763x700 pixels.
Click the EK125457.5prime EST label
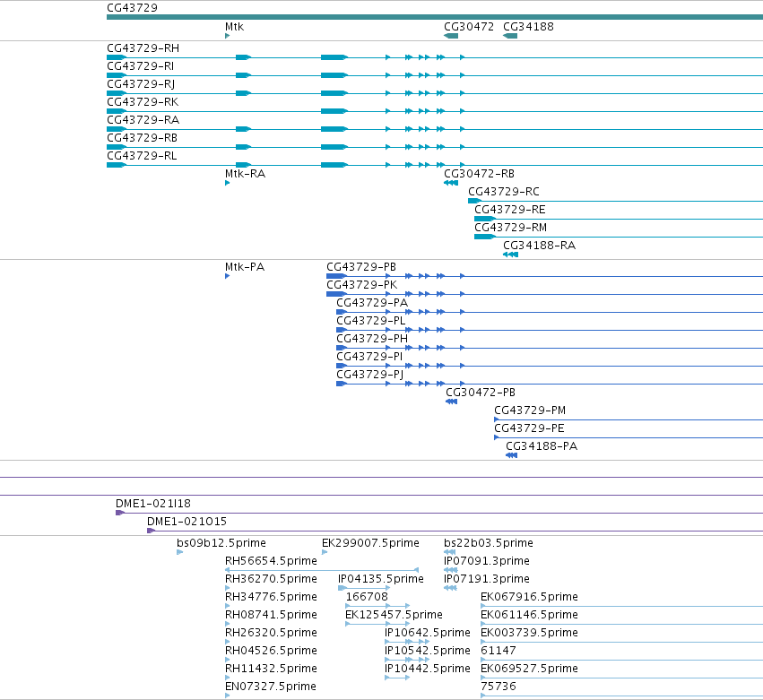click(394, 616)
